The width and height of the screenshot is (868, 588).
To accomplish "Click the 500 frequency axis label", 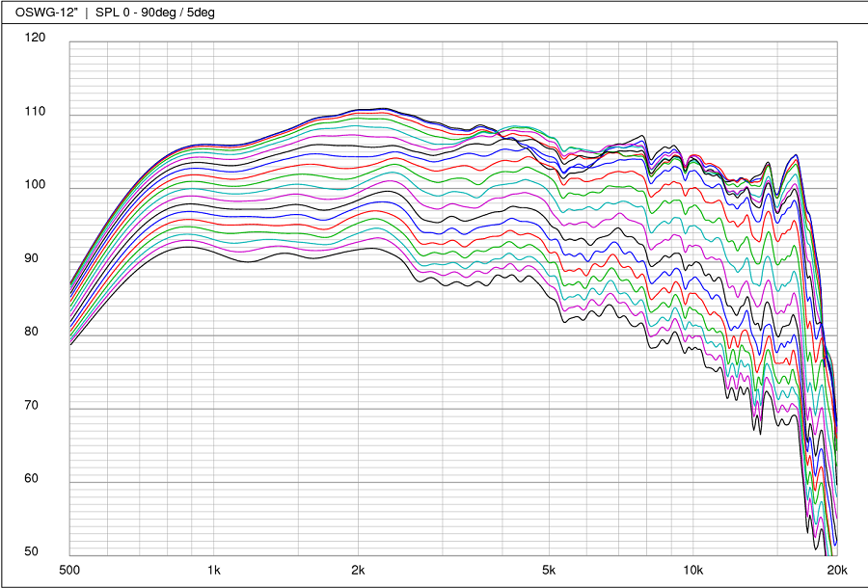I will click(69, 571).
